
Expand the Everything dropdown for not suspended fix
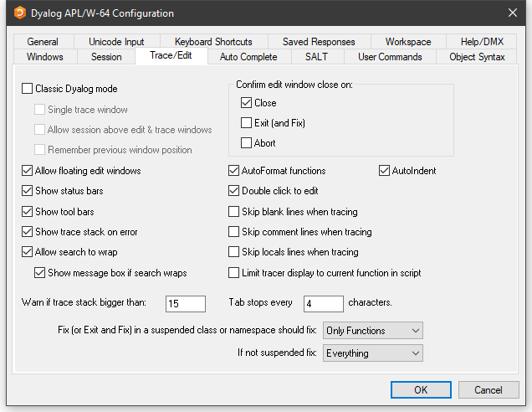click(x=373, y=353)
